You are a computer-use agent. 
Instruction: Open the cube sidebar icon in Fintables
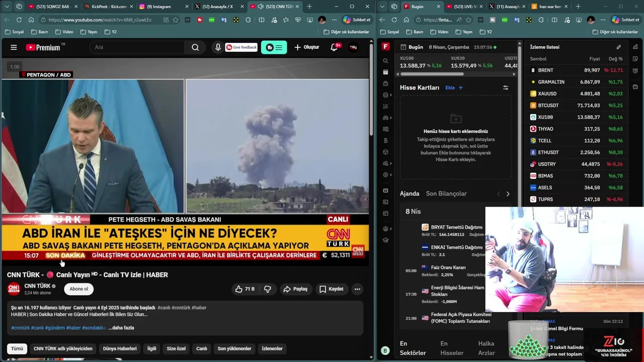[385, 152]
